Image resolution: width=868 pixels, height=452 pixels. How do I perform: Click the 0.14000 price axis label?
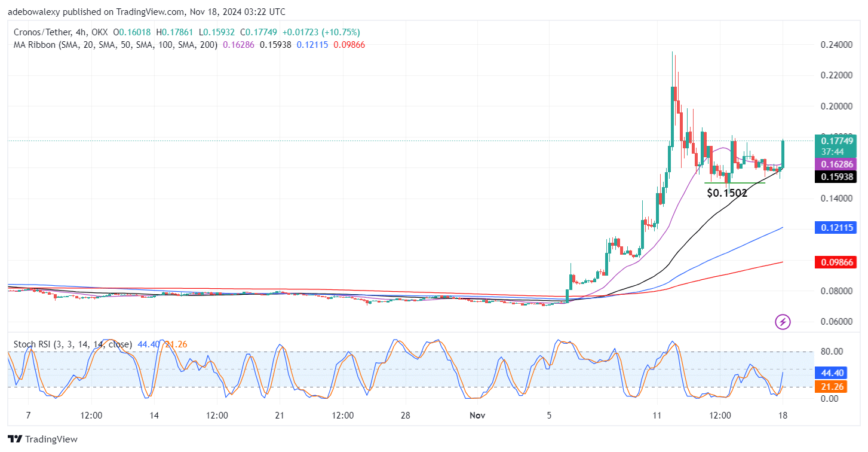836,198
